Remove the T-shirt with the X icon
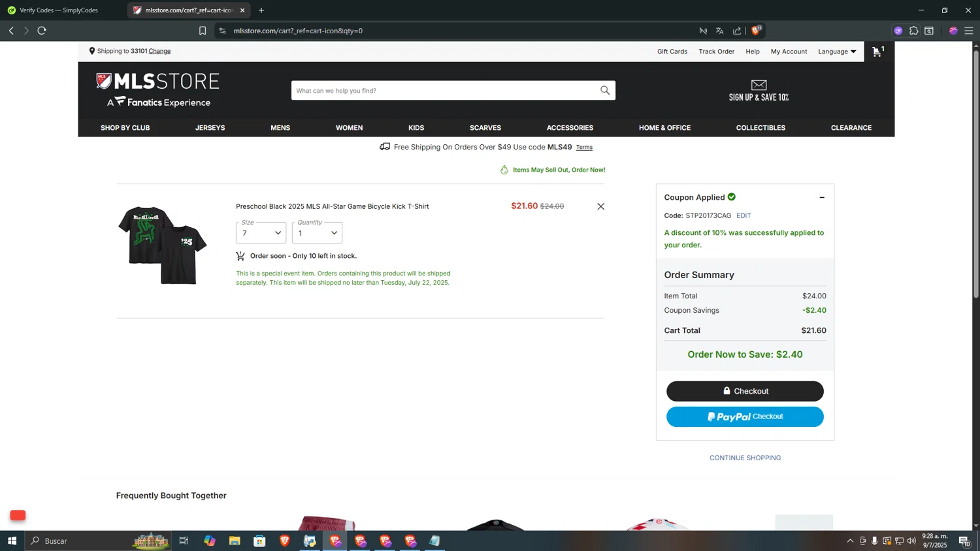This screenshot has width=980, height=551. 600,206
